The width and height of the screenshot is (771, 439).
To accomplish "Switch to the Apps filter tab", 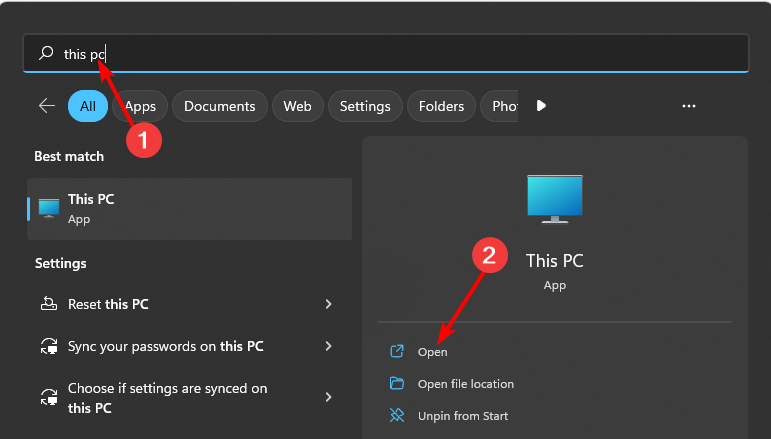I will pos(140,106).
